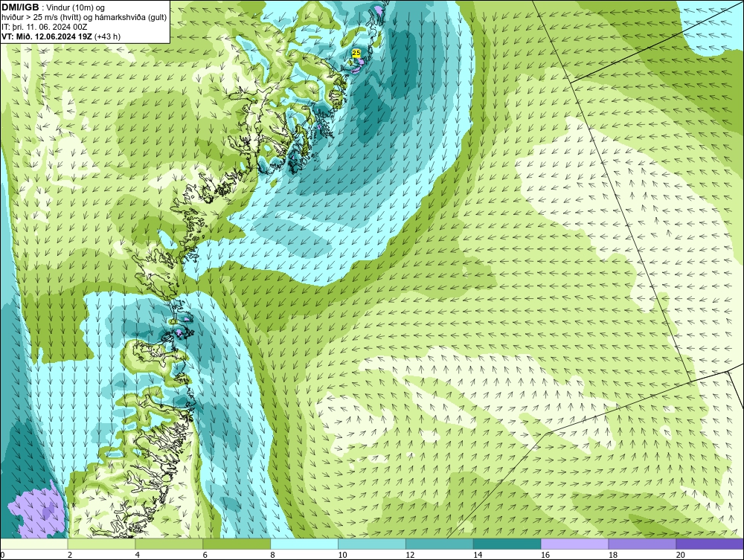The width and height of the screenshot is (744, 560).
Task: Click legend label 20
Action: [681, 555]
